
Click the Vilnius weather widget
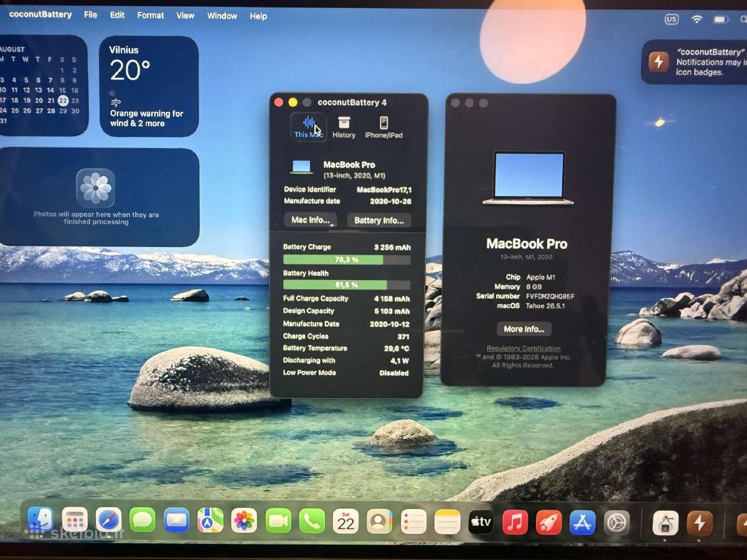(149, 86)
